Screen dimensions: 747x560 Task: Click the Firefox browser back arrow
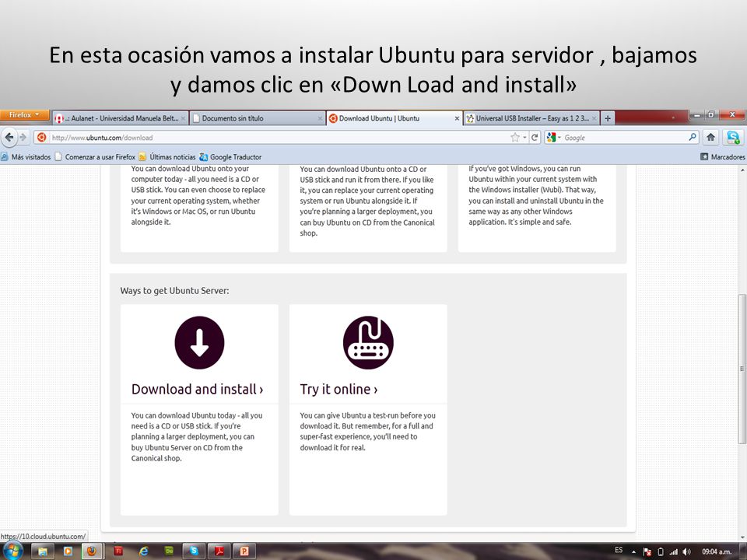pyautogui.click(x=9, y=138)
